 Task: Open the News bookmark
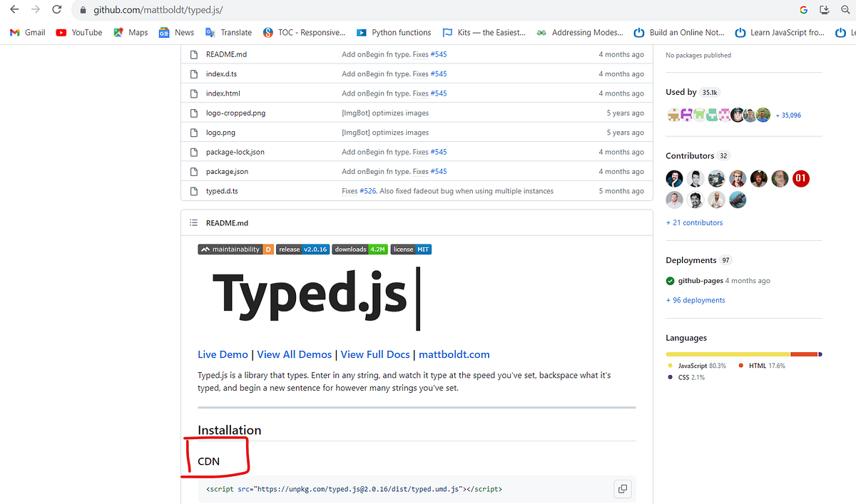click(x=176, y=32)
